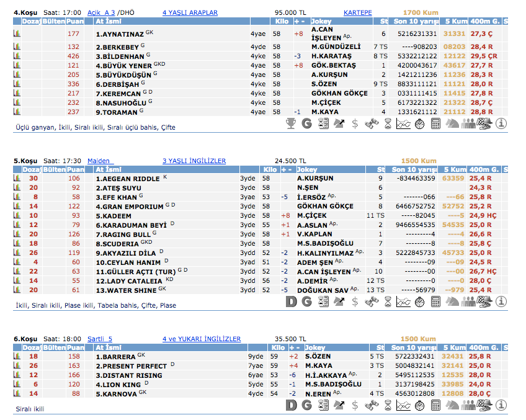Screen dimensions: 526x420
Task: Click the info icon under race 6
Action: [x=501, y=405]
